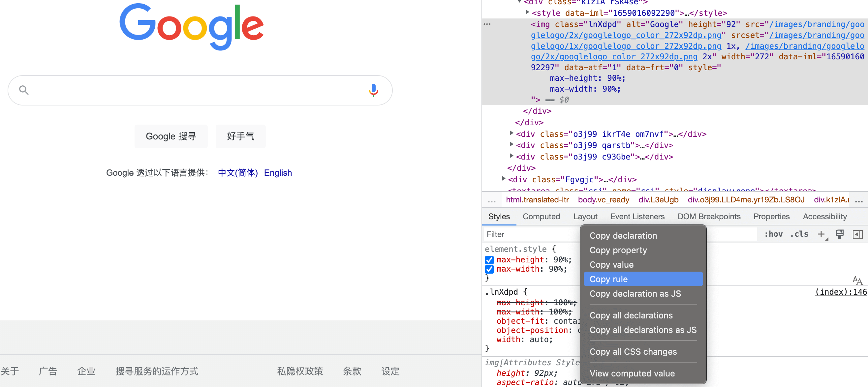Toggle the computed styles sidebar icon

857,234
